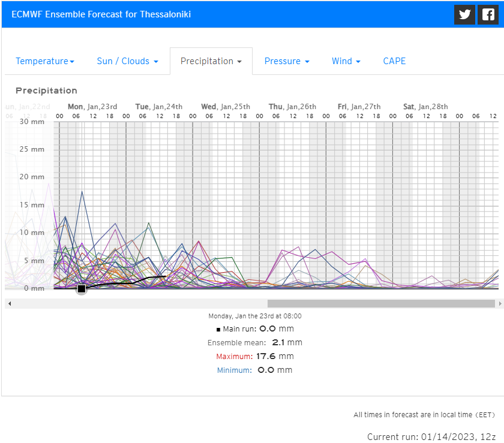
Task: Share forecast via the Facebook icon
Action: 488,14
